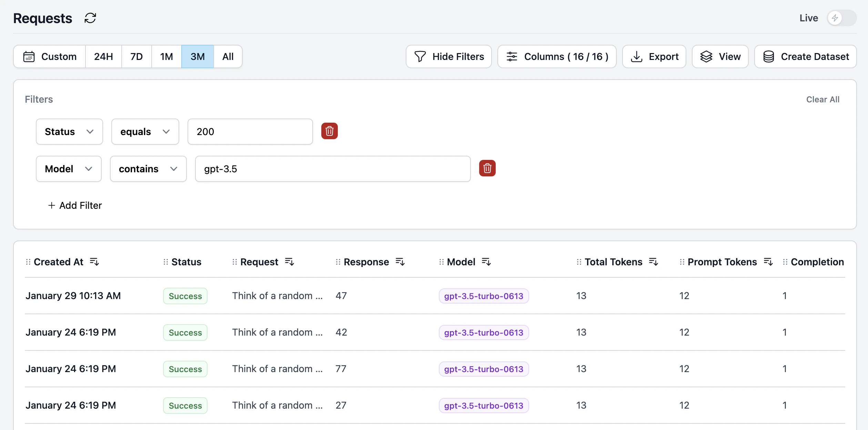Image resolution: width=868 pixels, height=430 pixels.
Task: Delete the Status filter using the trash icon
Action: (x=329, y=131)
